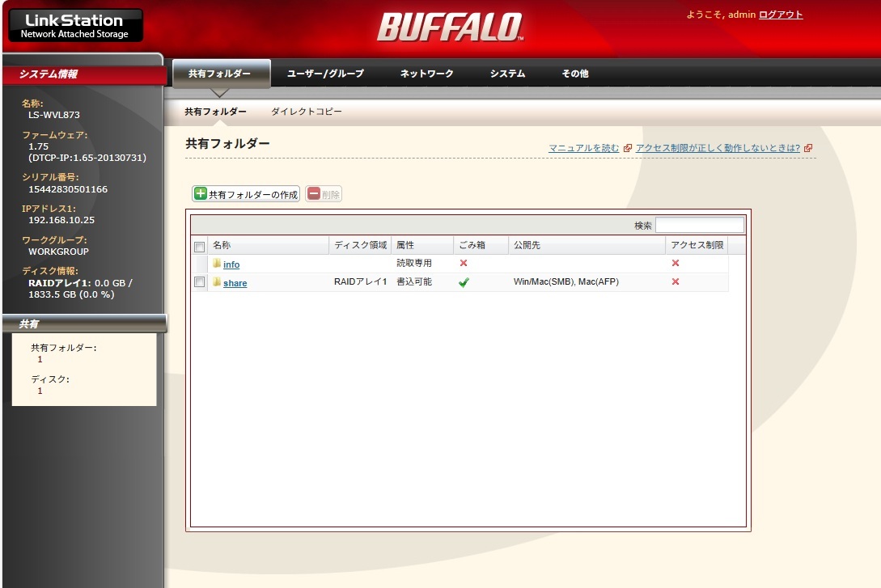Image resolution: width=881 pixels, height=588 pixels.
Task: Click 共有フォルダーの作成 button
Action: [246, 194]
